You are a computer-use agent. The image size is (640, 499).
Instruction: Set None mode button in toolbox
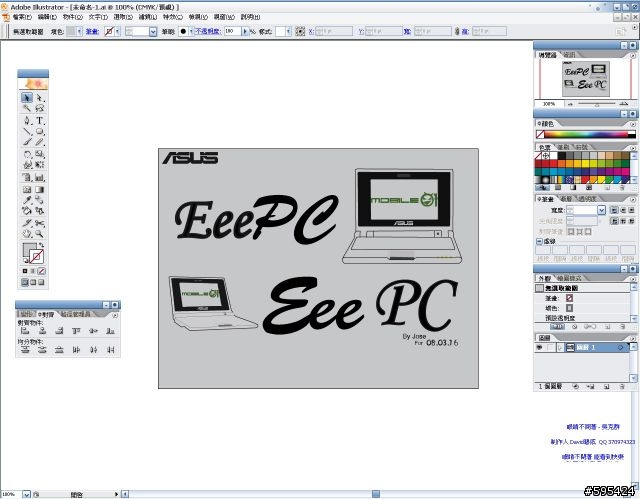point(42,271)
